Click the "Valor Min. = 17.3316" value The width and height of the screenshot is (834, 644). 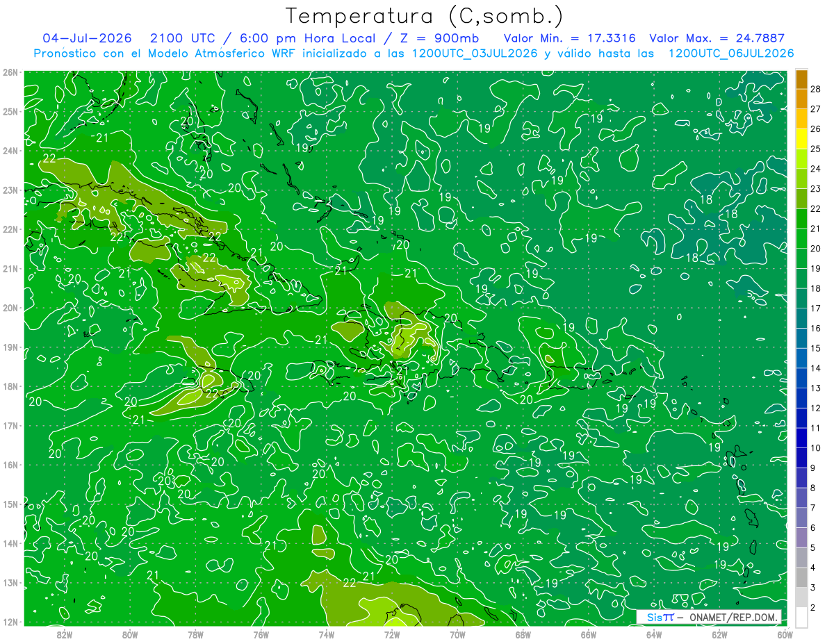[x=569, y=38]
